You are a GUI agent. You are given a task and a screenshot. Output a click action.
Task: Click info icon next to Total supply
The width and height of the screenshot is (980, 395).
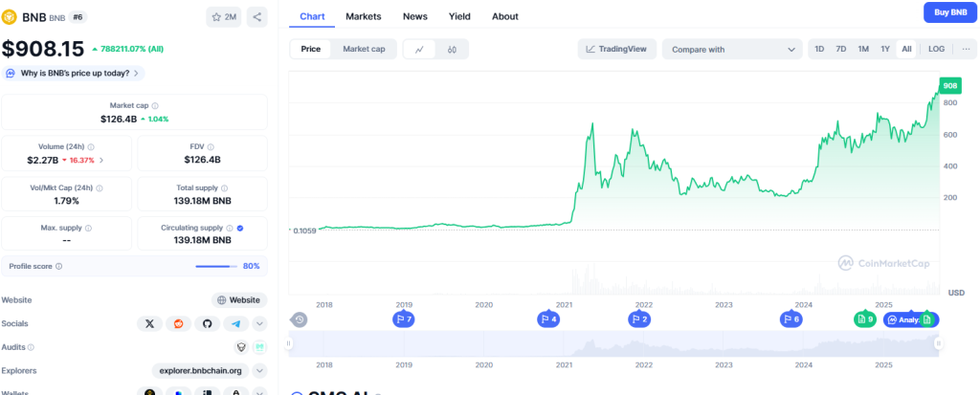pyautogui.click(x=224, y=188)
